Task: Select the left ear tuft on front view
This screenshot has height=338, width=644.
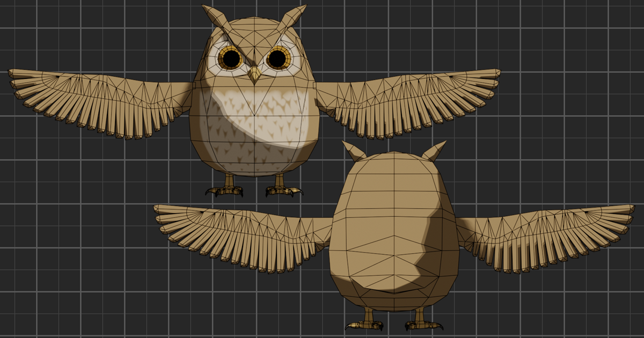Action: [x=215, y=16]
